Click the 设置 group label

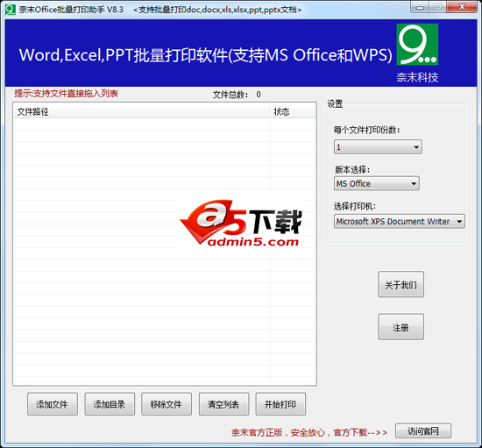[x=335, y=104]
